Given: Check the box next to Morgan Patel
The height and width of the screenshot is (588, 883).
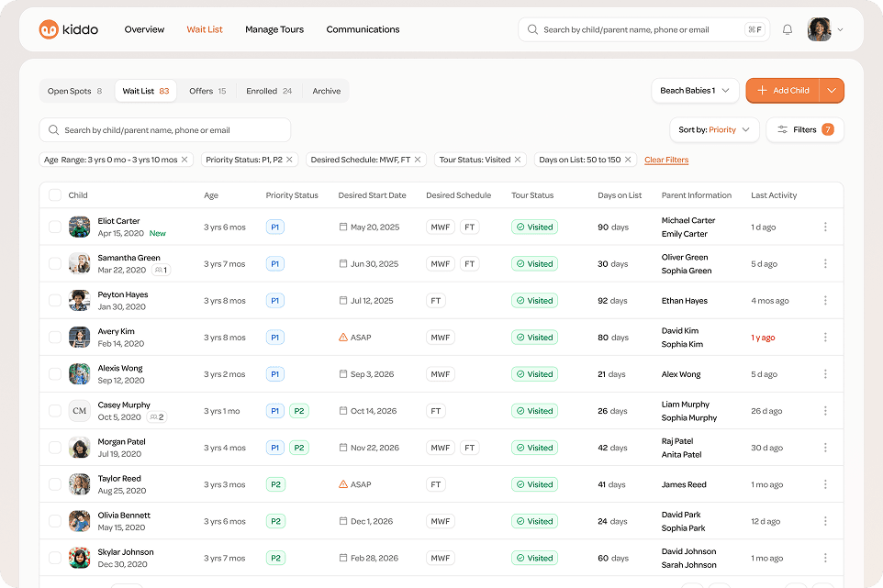Looking at the screenshot, I should point(55,448).
